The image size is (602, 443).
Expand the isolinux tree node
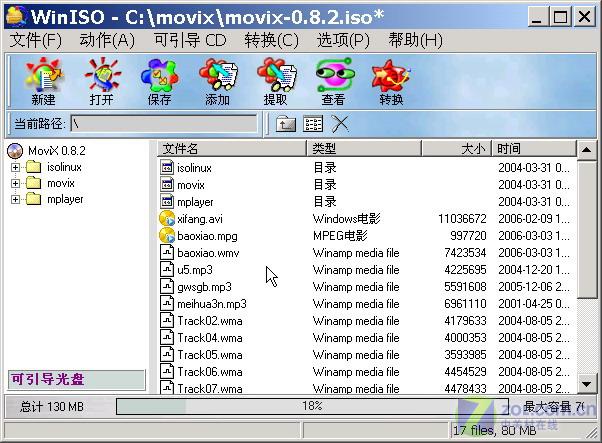coord(15,167)
